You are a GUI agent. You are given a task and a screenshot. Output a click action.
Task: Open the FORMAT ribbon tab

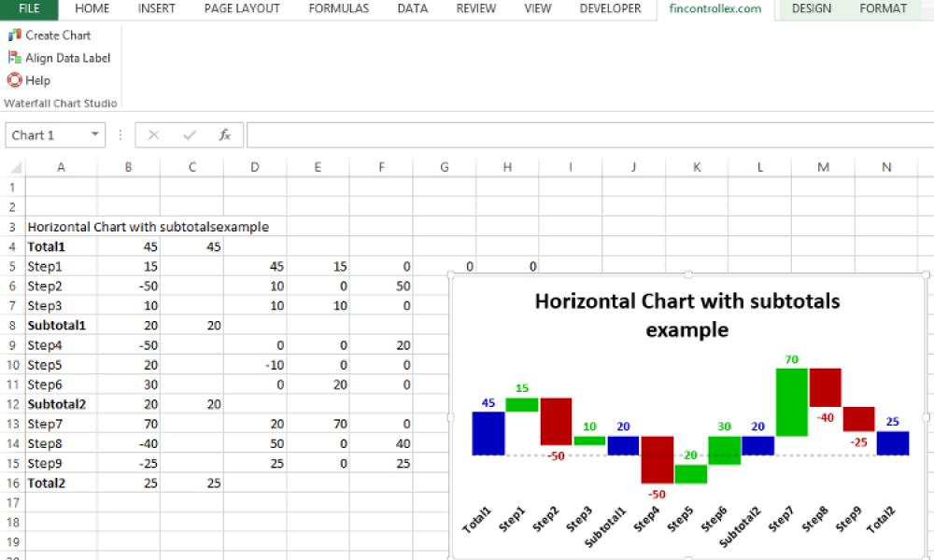click(x=884, y=8)
